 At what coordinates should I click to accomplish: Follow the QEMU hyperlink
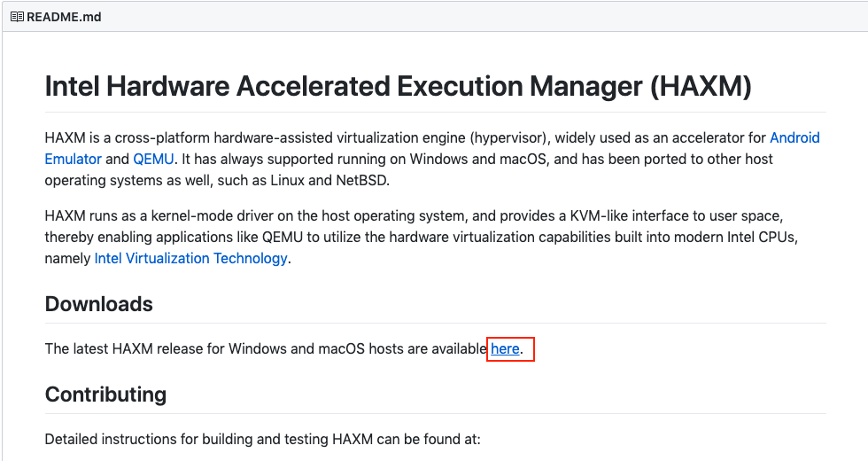click(x=153, y=160)
